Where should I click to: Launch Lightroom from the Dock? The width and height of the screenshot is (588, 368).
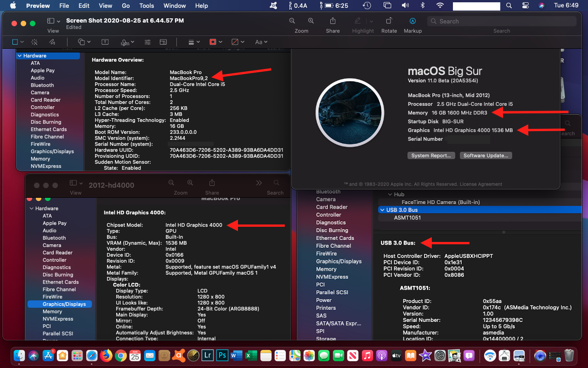(x=208, y=356)
